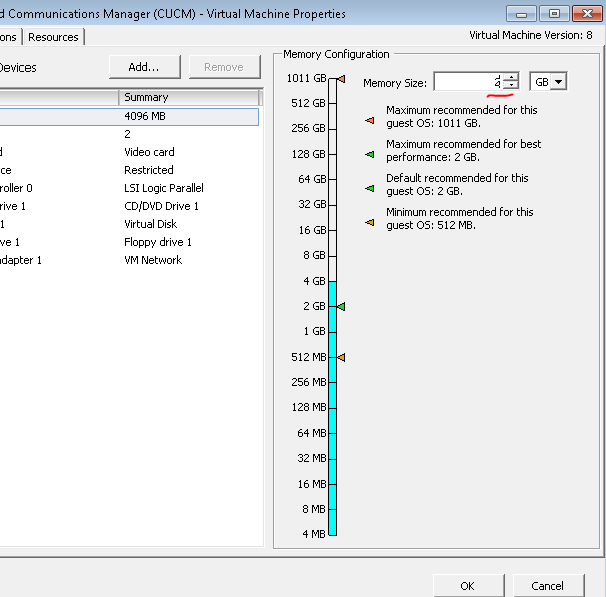Click the 1011 GB maximum marker on slider
The width and height of the screenshot is (606, 597).
point(341,79)
